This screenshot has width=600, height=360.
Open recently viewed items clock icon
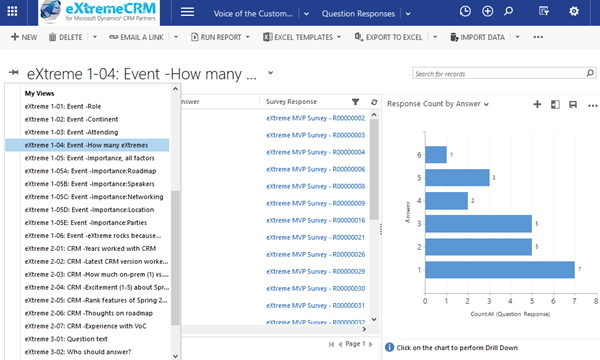click(465, 11)
